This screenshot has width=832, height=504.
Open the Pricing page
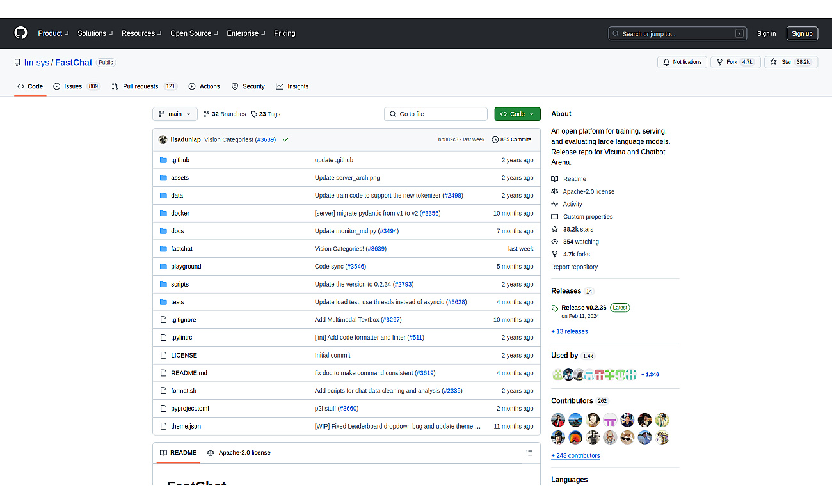click(285, 33)
